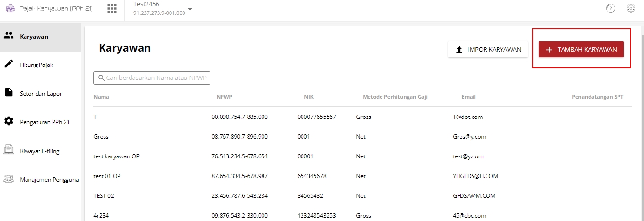The image size is (644, 221).
Task: Open the Hitung Pajak menu item
Action: click(40, 65)
